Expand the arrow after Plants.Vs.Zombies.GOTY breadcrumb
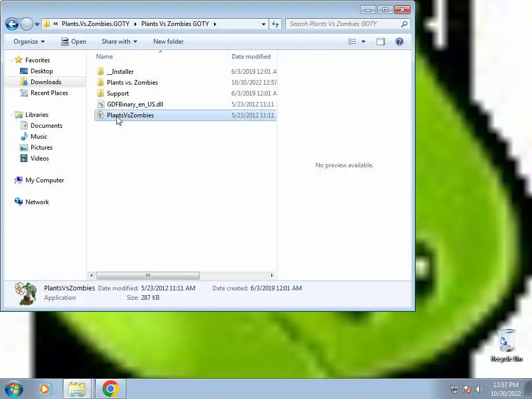532x399 pixels. point(136,24)
